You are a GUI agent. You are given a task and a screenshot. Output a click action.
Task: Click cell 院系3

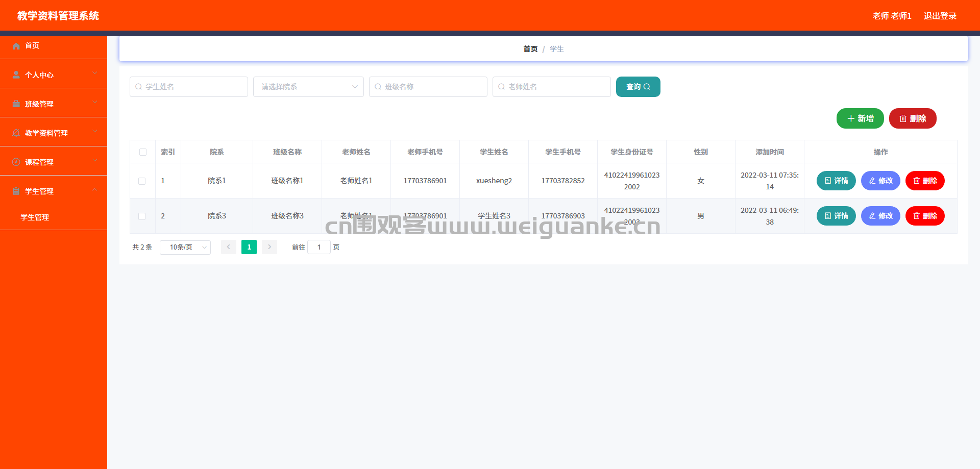click(x=217, y=216)
